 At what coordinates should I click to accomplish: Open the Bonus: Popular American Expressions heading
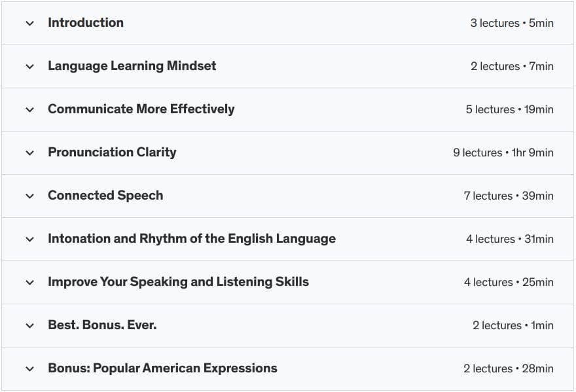click(162, 368)
